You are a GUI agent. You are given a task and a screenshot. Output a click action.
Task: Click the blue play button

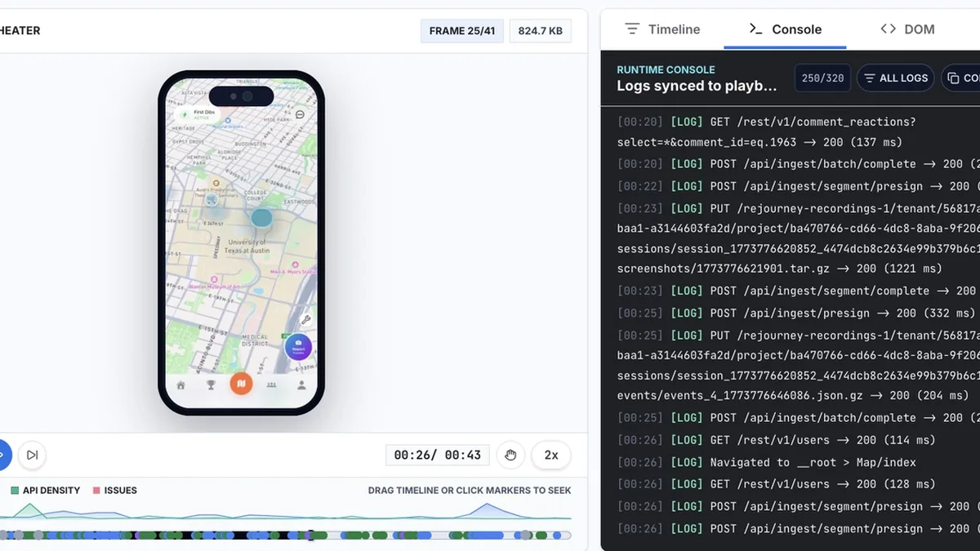pyautogui.click(x=3, y=455)
